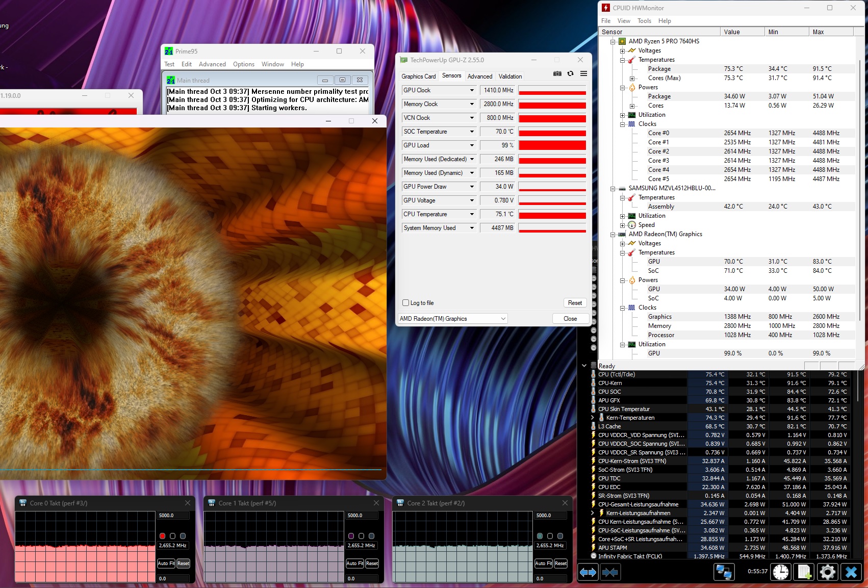Open the Tools menu in HWMonitor
Screen dimensions: 868x588
point(644,21)
